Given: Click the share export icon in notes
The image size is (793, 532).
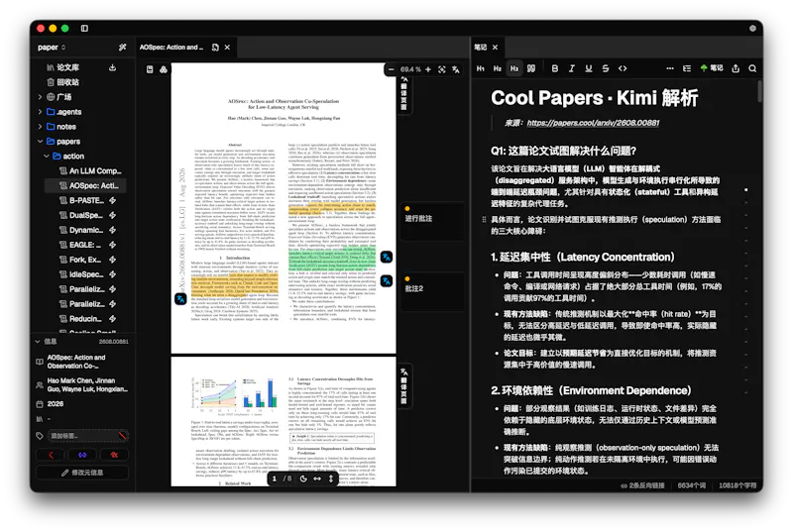Looking at the screenshot, I should [x=736, y=68].
